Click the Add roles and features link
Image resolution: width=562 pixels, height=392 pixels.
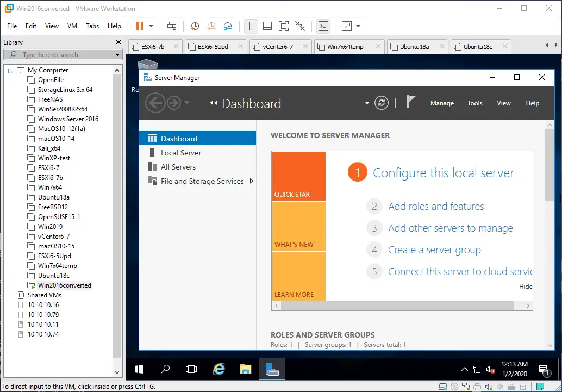coord(436,207)
